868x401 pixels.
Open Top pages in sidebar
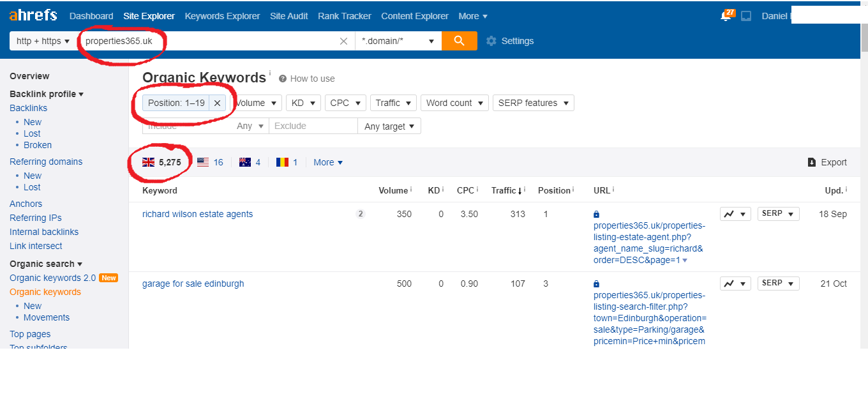coord(30,334)
